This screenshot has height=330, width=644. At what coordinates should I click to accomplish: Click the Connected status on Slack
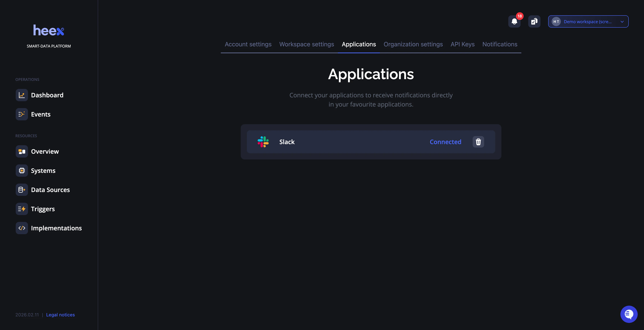[x=445, y=142]
